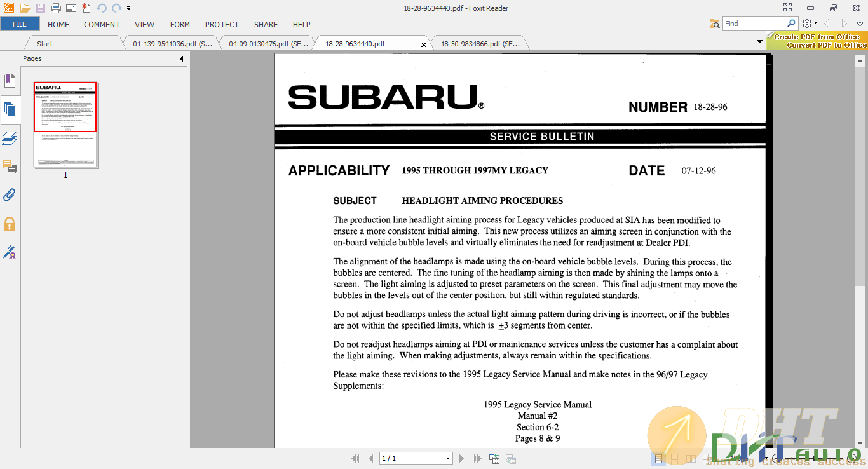Click the Foxit PDF application logo icon
This screenshot has width=868, height=469.
pyautogui.click(x=9, y=8)
